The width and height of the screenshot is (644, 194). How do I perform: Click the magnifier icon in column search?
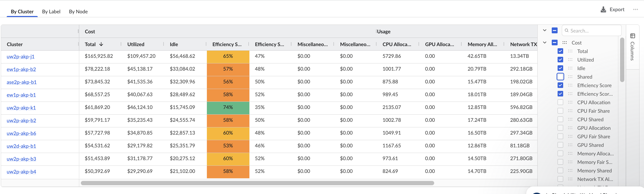pos(567,31)
